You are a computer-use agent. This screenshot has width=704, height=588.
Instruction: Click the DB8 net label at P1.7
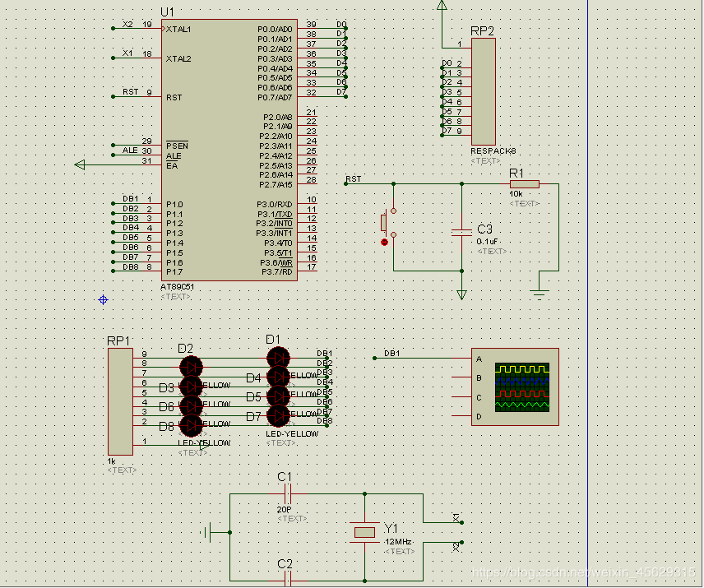tap(131, 267)
